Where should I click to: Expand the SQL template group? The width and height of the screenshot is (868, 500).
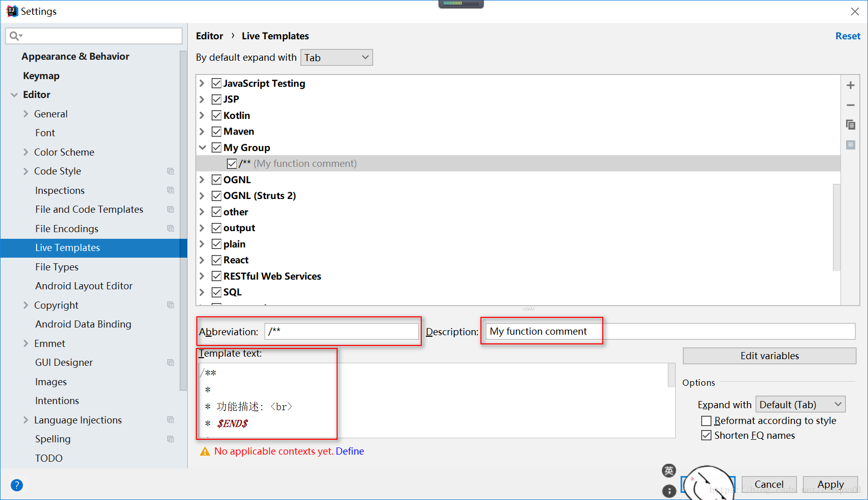(x=202, y=292)
